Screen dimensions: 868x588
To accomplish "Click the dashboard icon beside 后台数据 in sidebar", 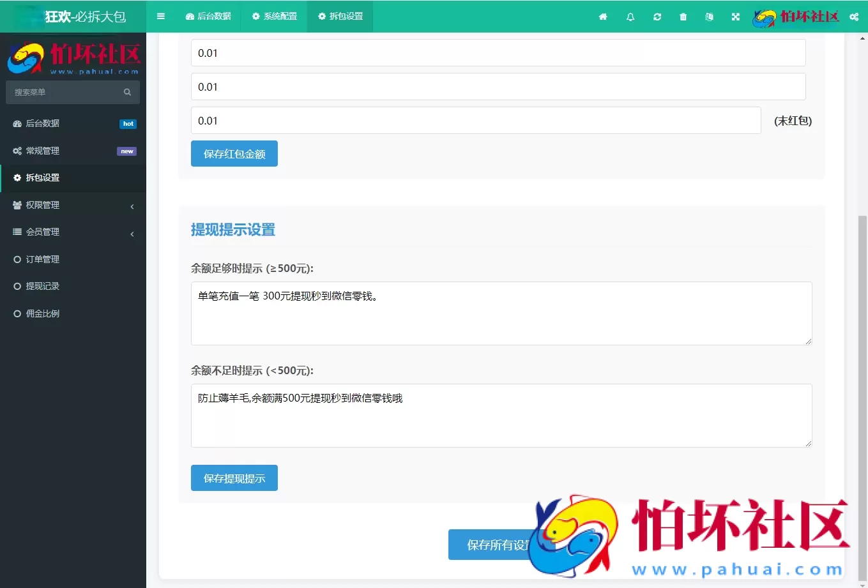I will click(16, 123).
